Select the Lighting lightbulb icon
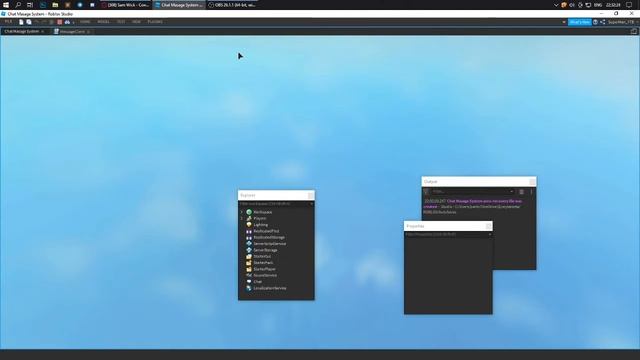This screenshot has width=640, height=360. click(x=249, y=225)
